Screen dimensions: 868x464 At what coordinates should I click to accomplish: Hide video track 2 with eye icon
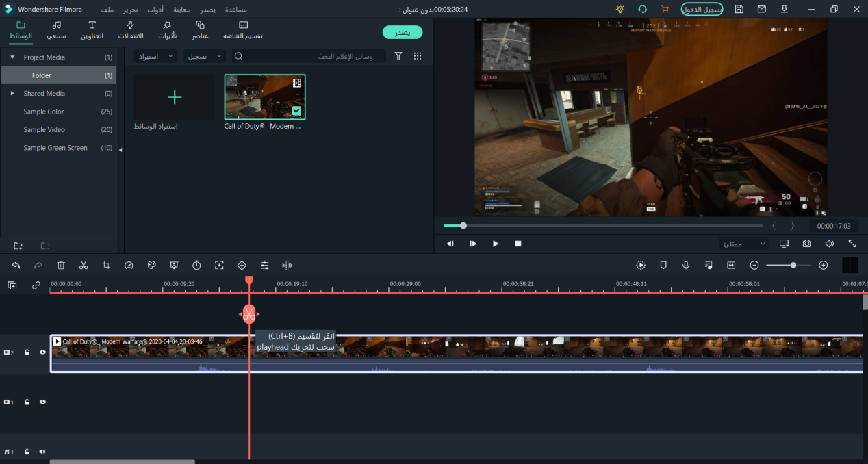pos(42,352)
